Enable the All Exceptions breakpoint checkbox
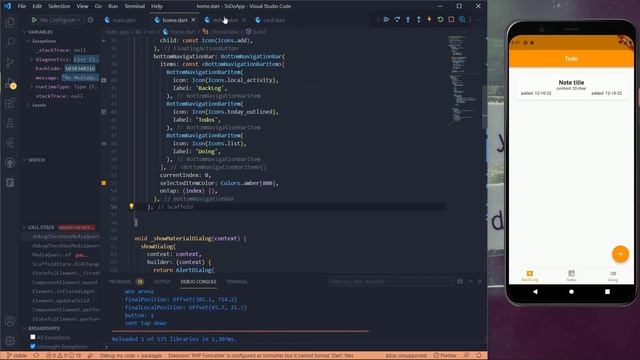This screenshot has height=360, width=640. click(33, 337)
